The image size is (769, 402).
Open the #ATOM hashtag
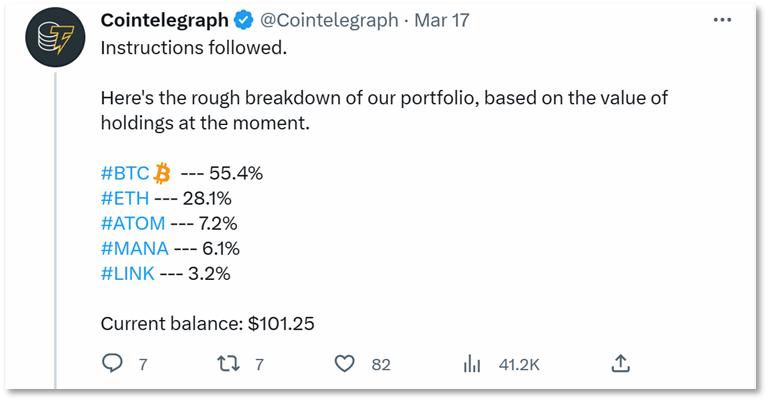[x=133, y=224]
